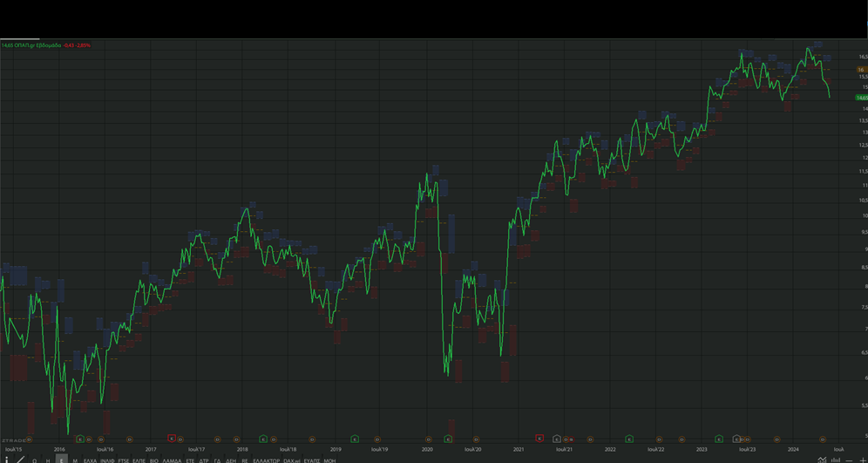Load the ΒΙΟ symbol chart
This screenshot has height=463, width=868.
pos(154,460)
